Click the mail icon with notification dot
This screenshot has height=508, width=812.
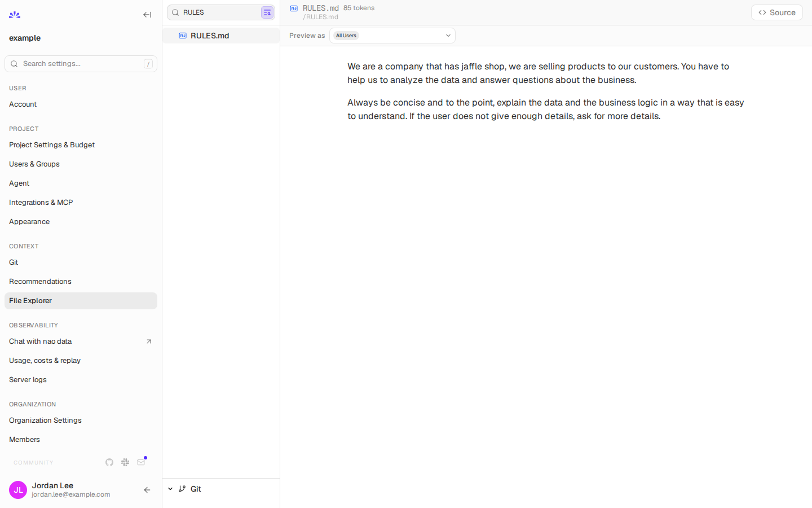(141, 462)
